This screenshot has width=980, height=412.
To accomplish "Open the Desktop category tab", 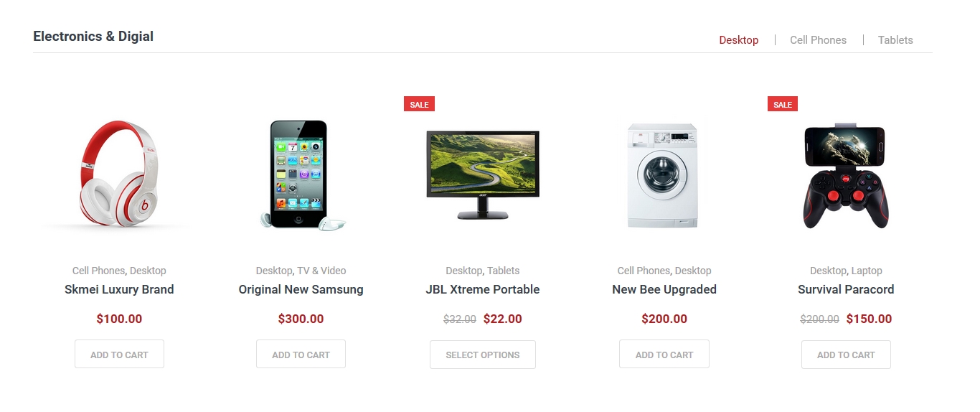I will 738,40.
